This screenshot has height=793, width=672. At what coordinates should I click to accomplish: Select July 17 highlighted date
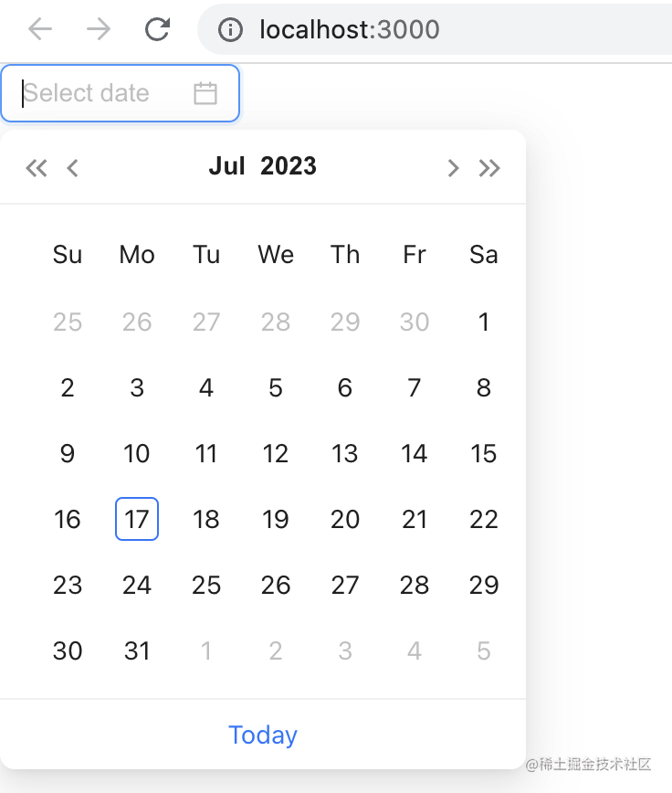coord(137,519)
